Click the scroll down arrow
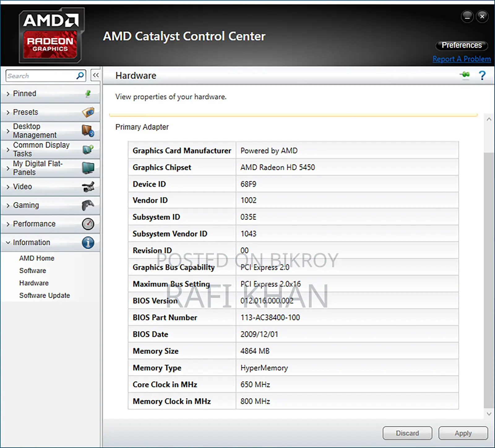The image size is (495, 448). 489,414
